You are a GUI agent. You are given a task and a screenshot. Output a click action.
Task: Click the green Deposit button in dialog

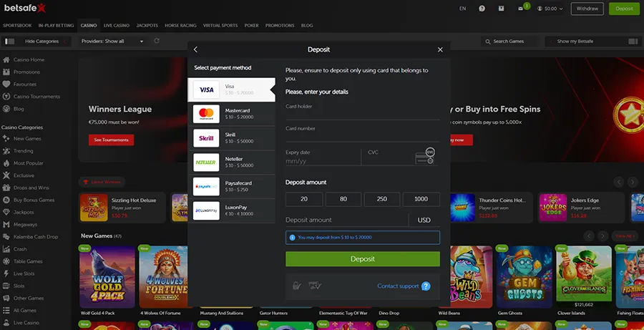[363, 259]
